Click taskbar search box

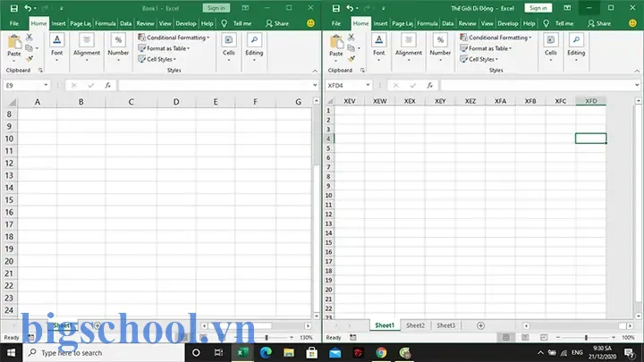pos(104,353)
